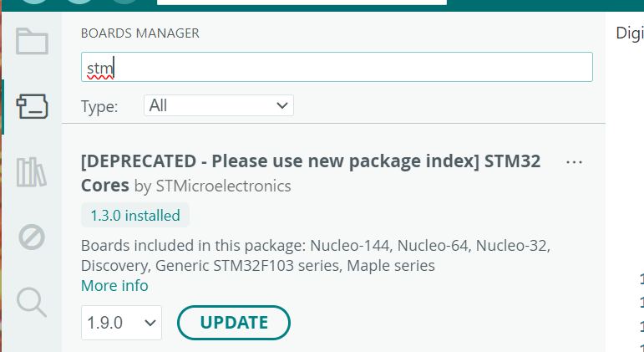Open the Library Manager sidebar icon
The image size is (644, 352).
tap(32, 171)
